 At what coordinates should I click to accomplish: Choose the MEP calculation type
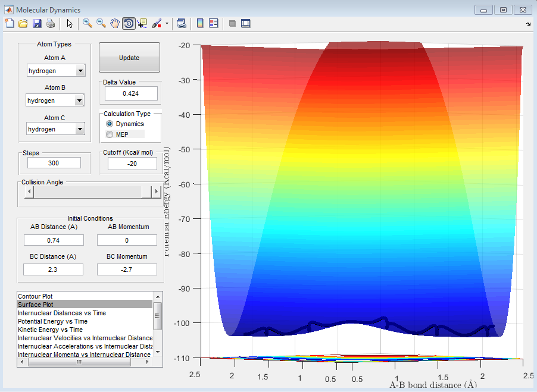tap(110, 134)
